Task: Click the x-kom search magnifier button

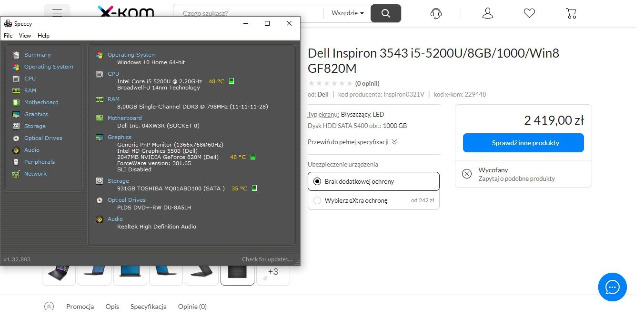Action: point(386,13)
